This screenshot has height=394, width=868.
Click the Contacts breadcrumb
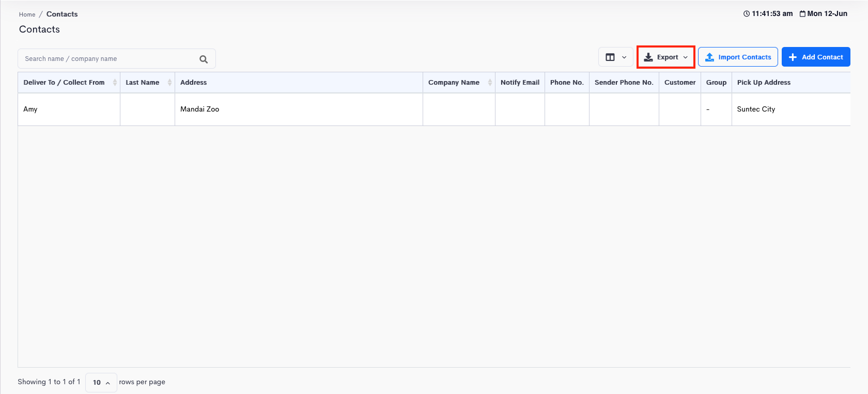[x=62, y=14]
